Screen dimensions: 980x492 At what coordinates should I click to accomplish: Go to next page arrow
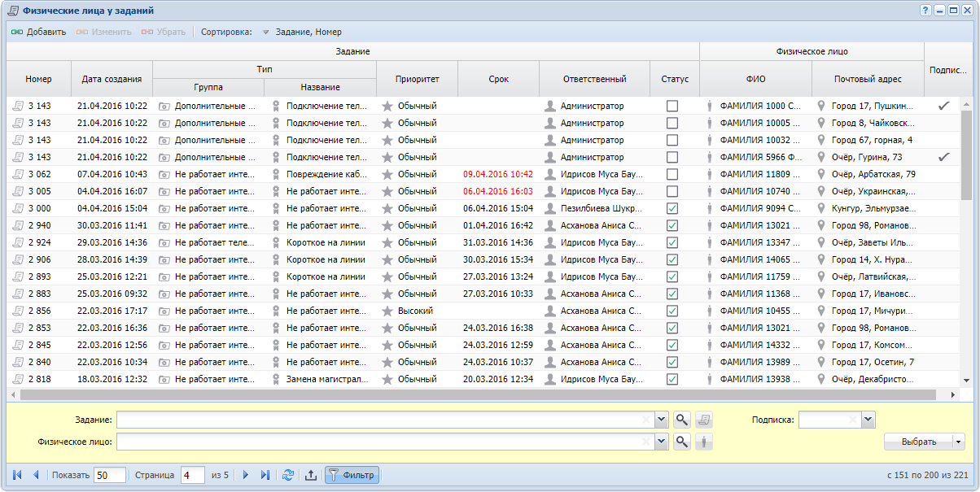pyautogui.click(x=245, y=475)
